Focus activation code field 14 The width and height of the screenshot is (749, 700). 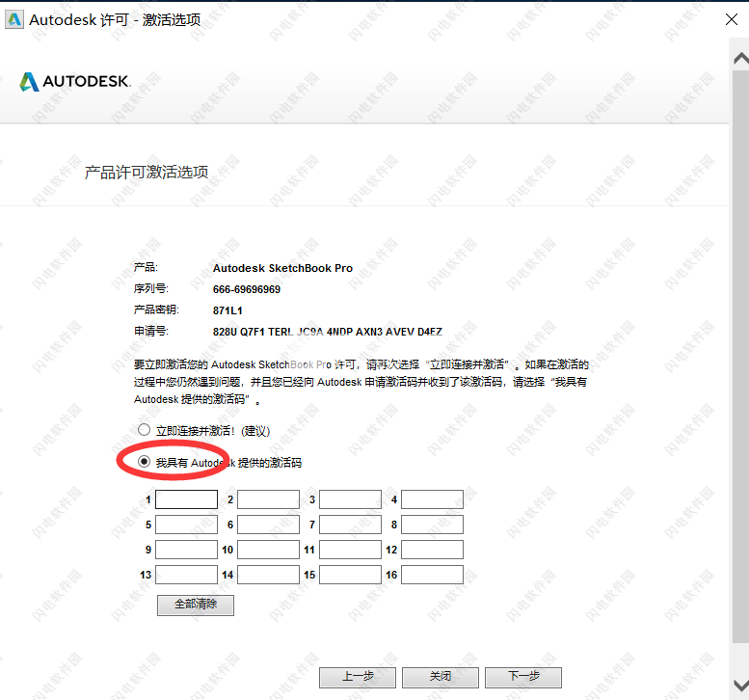[268, 575]
